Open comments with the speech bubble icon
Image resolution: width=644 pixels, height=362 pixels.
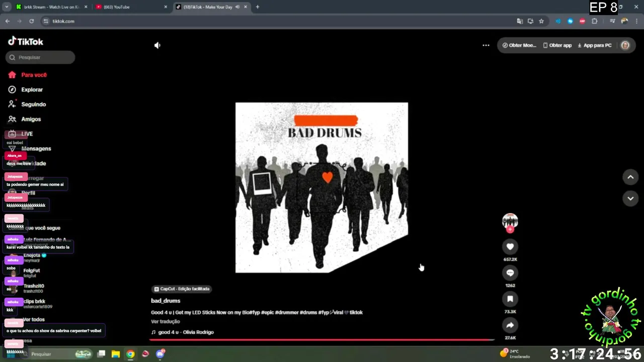tap(510, 273)
